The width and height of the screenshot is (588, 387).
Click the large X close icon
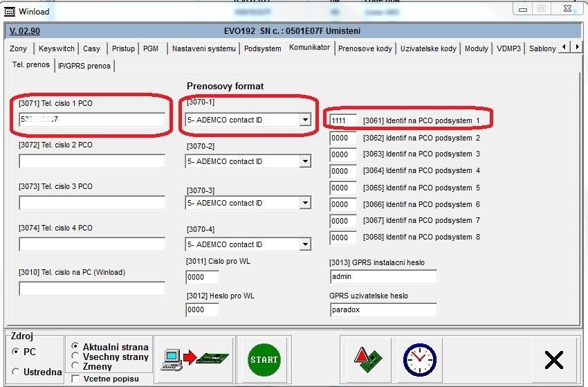553,359
